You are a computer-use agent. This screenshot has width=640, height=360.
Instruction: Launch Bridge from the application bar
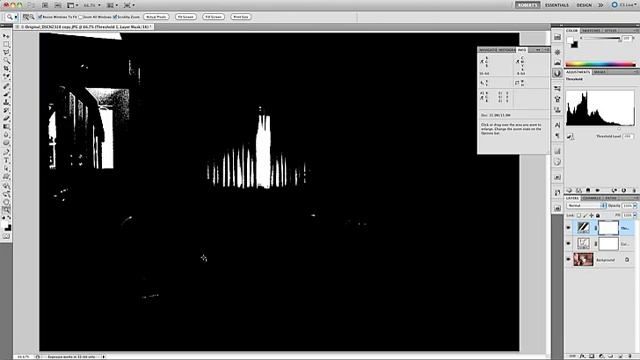pos(45,5)
